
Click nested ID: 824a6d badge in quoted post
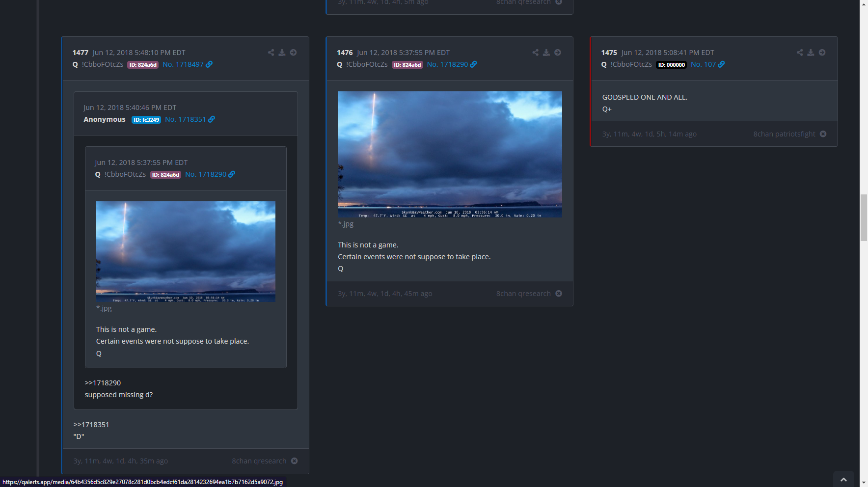point(165,175)
